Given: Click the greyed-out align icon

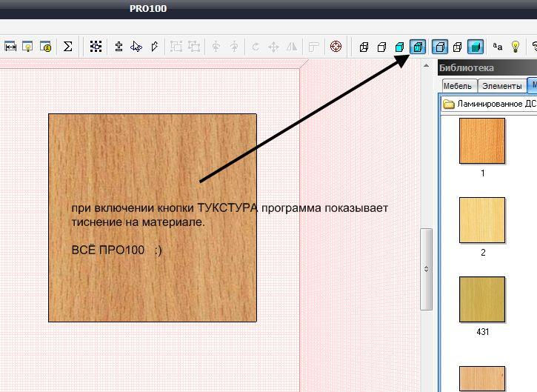Looking at the screenshot, I should [313, 46].
